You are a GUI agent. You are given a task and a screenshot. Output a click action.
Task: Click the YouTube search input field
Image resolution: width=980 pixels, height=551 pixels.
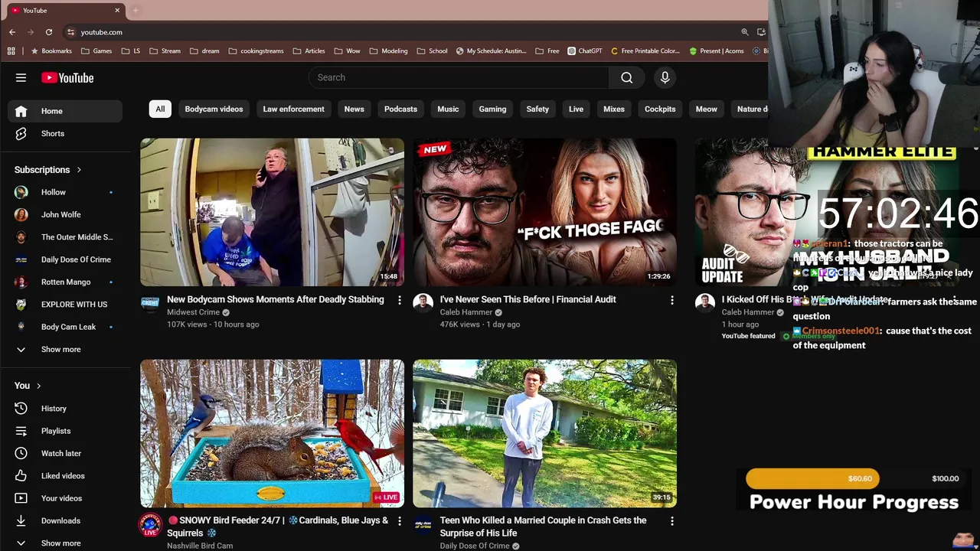(x=459, y=77)
